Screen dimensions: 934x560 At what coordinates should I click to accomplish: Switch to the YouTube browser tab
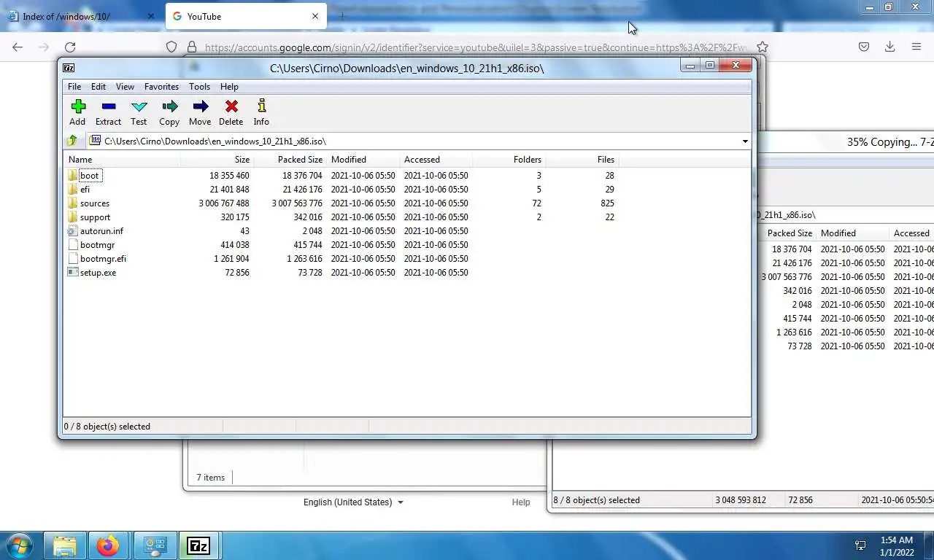coord(245,16)
